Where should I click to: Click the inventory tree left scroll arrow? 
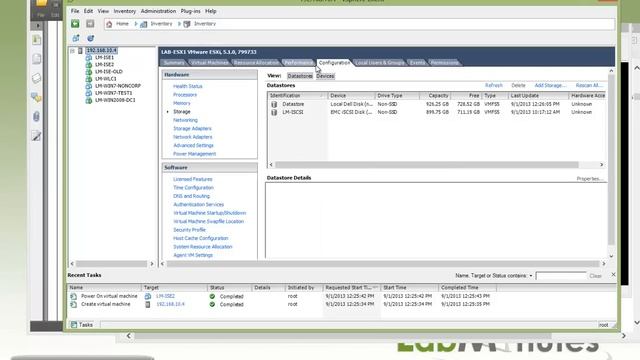(72, 264)
